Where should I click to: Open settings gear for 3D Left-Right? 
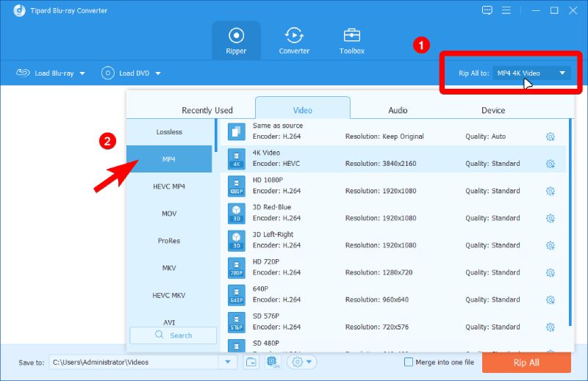[550, 245]
